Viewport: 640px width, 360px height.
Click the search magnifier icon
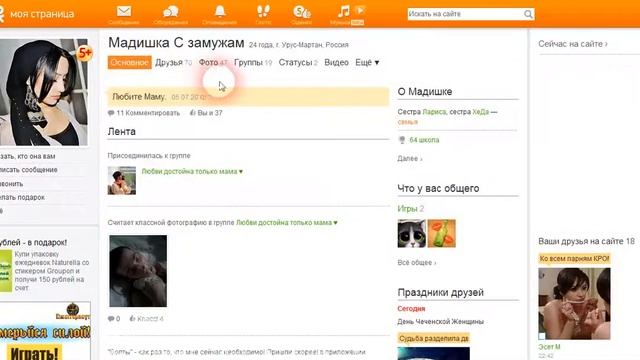click(x=528, y=14)
